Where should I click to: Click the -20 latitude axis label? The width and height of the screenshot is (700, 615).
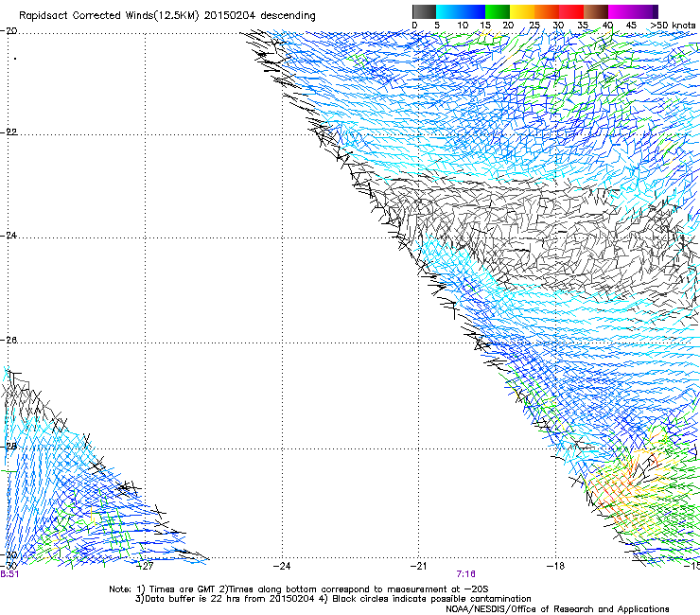tap(9, 31)
